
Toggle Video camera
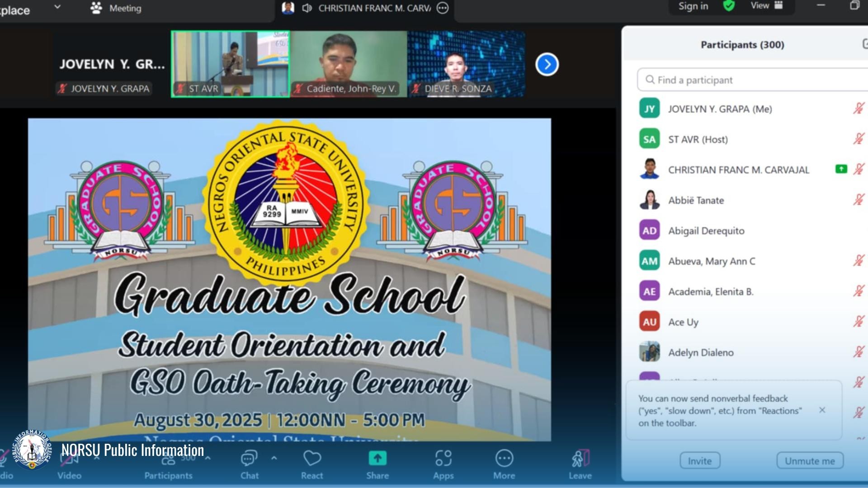click(69, 465)
